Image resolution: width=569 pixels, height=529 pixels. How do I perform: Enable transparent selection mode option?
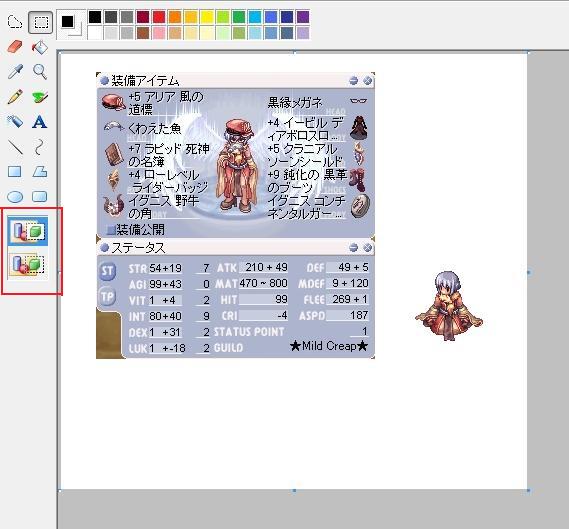click(28, 264)
